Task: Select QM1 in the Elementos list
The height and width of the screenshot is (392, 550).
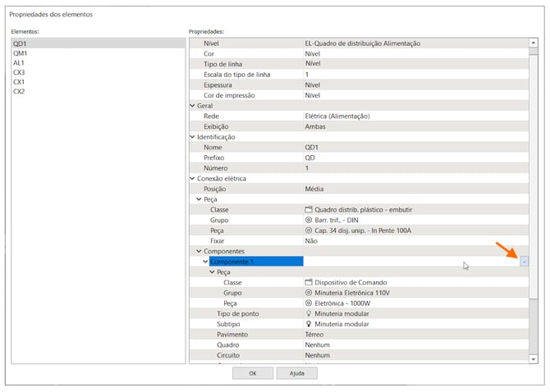Action: (x=21, y=53)
